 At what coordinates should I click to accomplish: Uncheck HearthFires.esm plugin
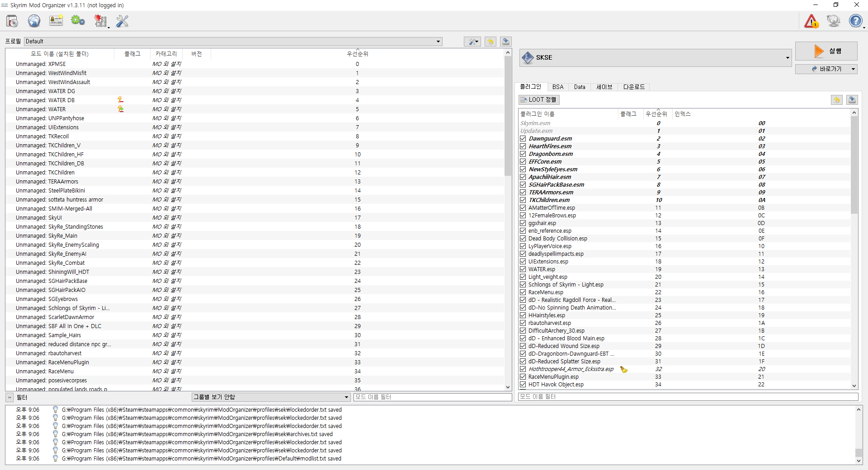click(523, 146)
